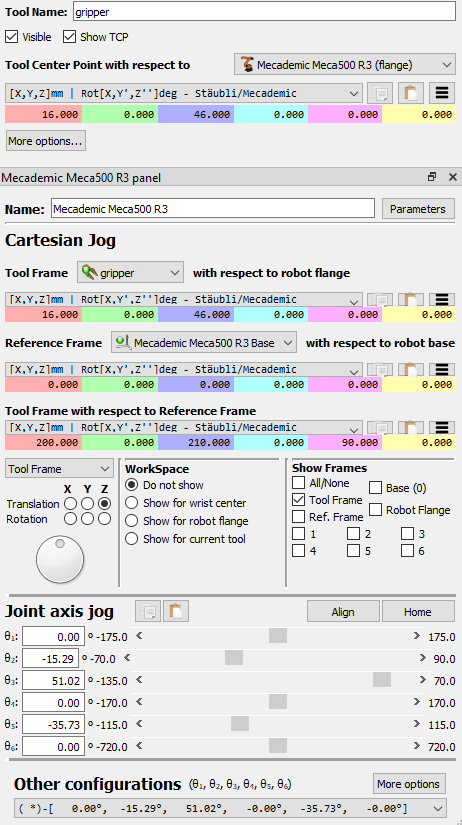The width and height of the screenshot is (462, 825).
Task: Paste into the Cartesian Jog Tool Frame pose
Action: pyautogui.click(x=411, y=299)
